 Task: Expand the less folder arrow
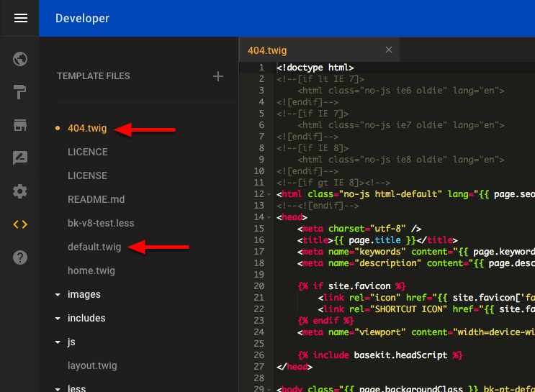pyautogui.click(x=58, y=389)
